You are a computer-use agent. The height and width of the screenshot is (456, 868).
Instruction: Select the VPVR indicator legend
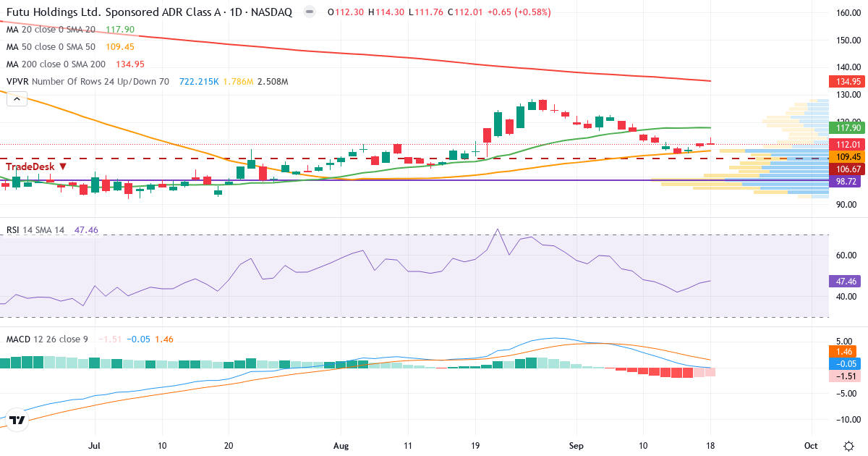(x=88, y=82)
